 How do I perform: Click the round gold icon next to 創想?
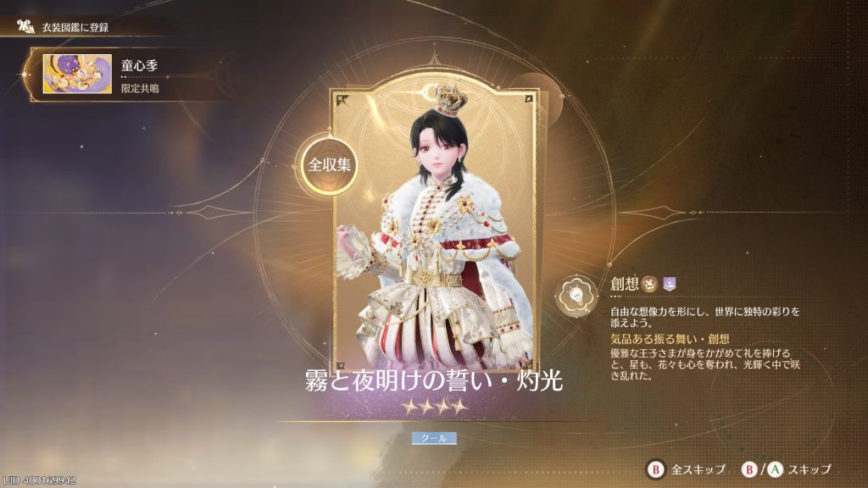tap(650, 284)
